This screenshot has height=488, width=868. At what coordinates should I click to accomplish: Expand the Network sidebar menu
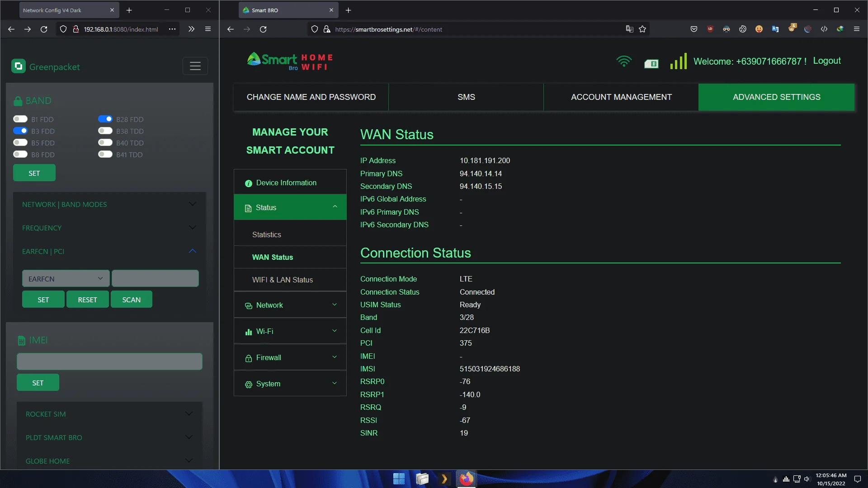point(290,305)
